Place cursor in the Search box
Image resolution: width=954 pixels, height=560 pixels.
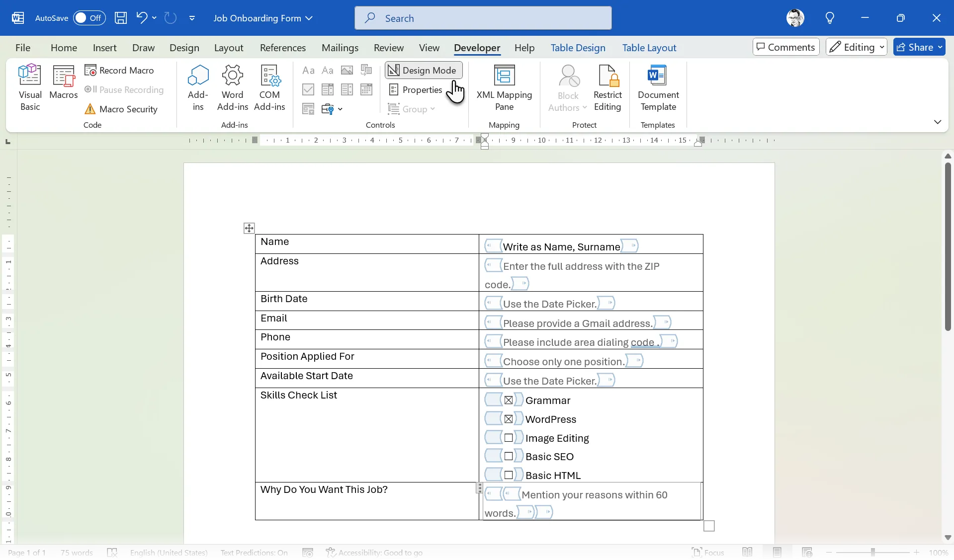[483, 18]
